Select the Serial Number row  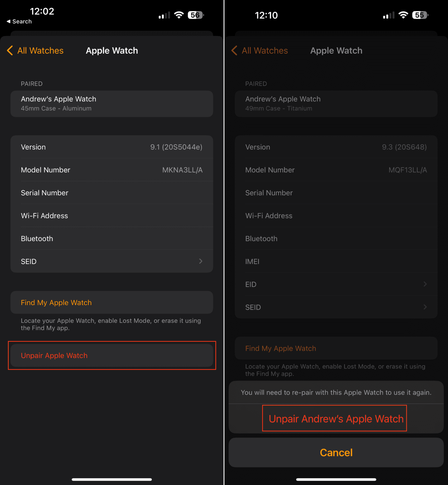tap(112, 193)
